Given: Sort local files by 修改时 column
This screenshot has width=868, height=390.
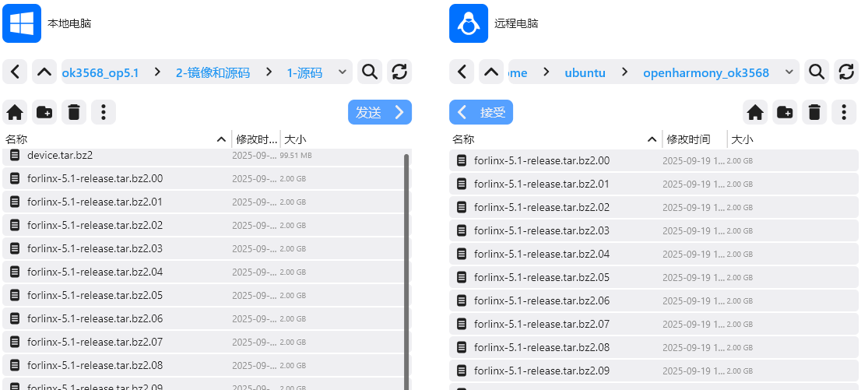Looking at the screenshot, I should tap(256, 139).
